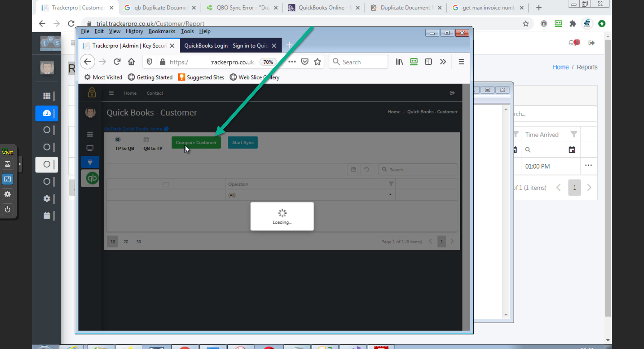Go to next page in the Chrome report pager

[589, 188]
